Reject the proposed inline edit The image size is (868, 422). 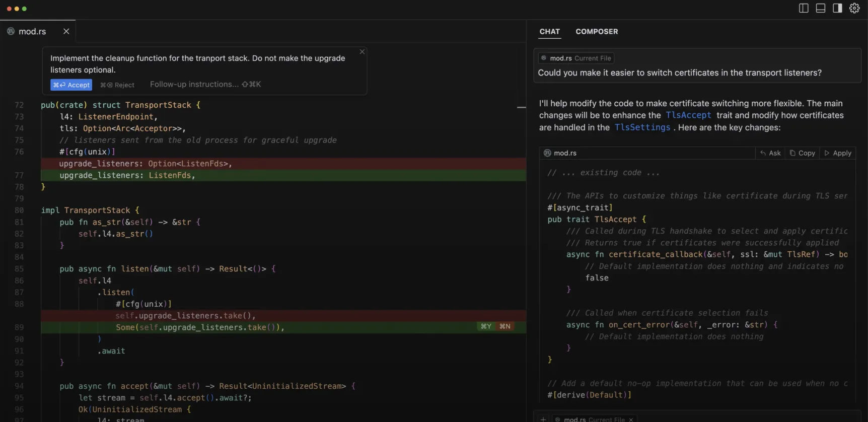point(117,85)
